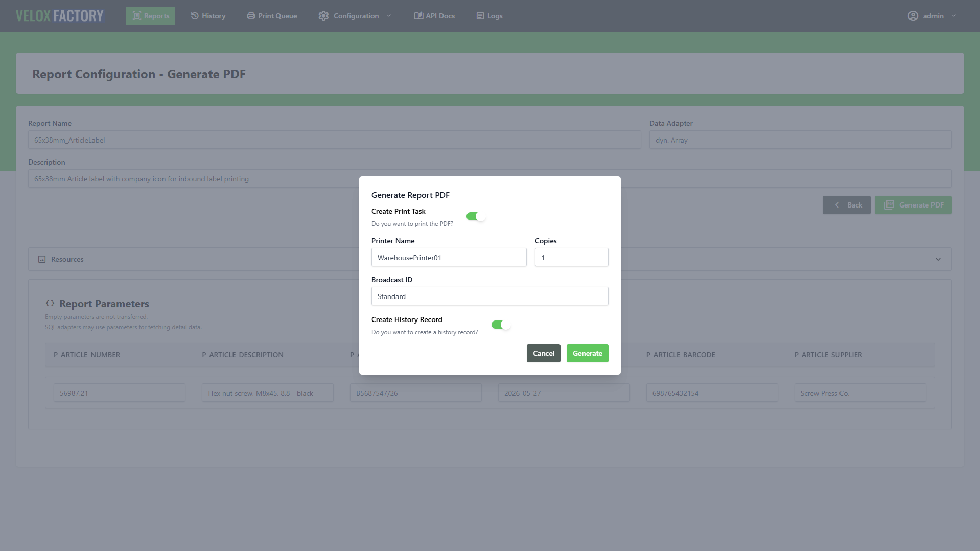Click the Generate PDF button
The width and height of the screenshot is (980, 551).
[913, 205]
